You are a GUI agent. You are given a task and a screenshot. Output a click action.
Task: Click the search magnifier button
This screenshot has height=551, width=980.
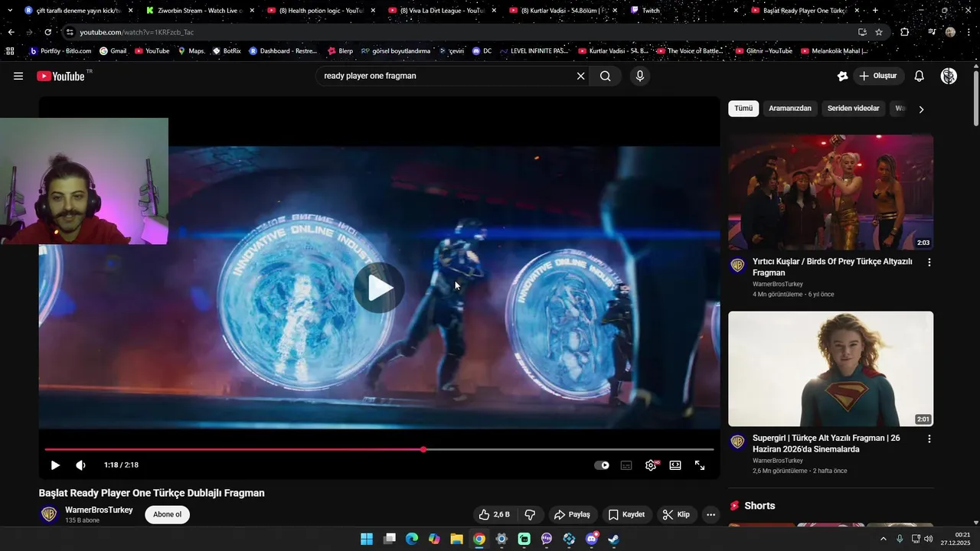pos(605,76)
